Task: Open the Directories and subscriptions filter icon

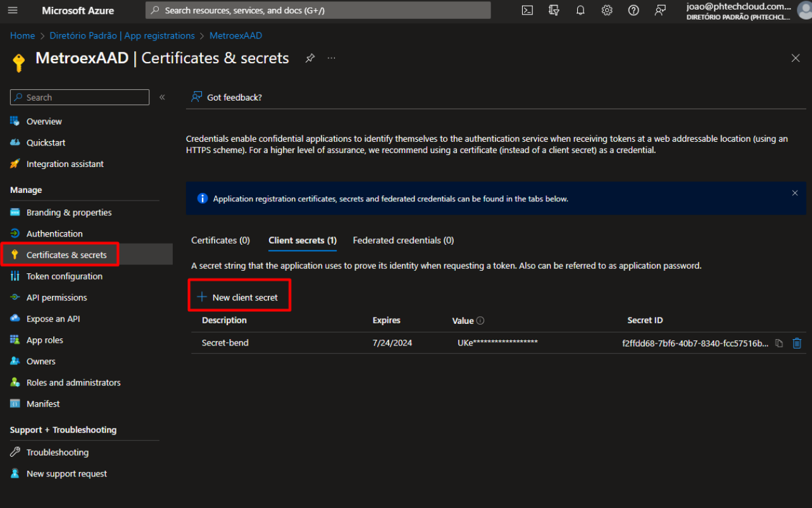Action: [554, 10]
